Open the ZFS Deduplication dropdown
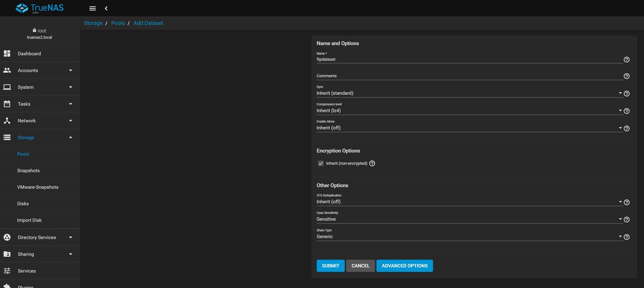This screenshot has width=644, height=288. pos(470,202)
